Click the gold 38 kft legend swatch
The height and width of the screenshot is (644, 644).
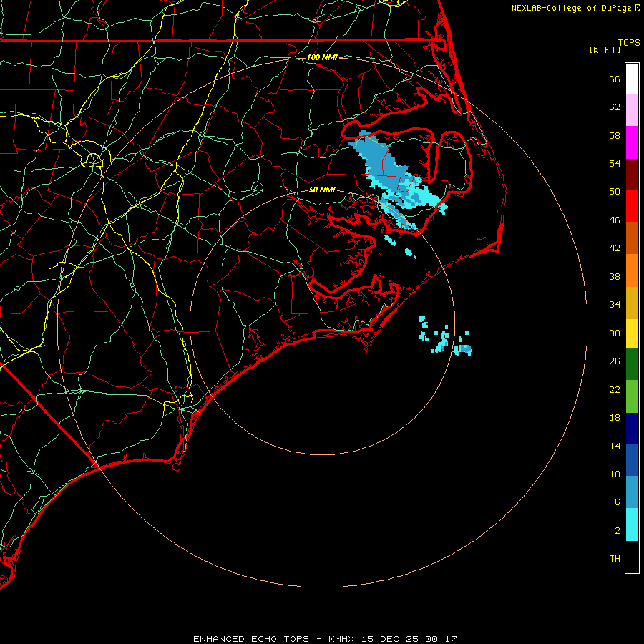(632, 303)
